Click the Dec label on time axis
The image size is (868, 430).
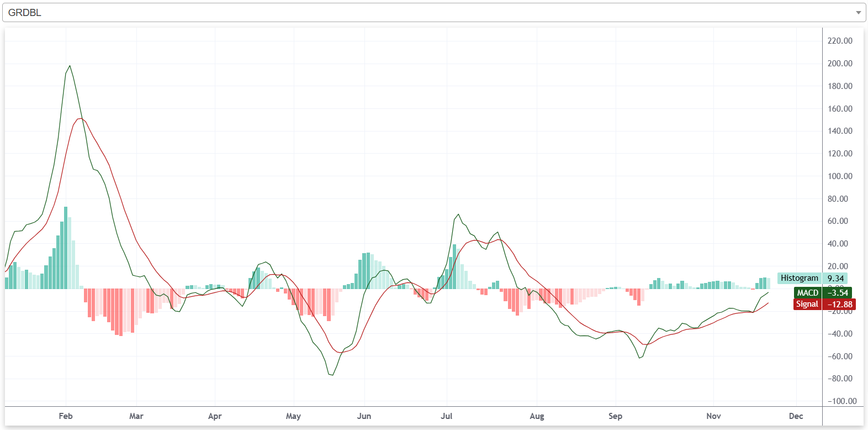coord(796,416)
